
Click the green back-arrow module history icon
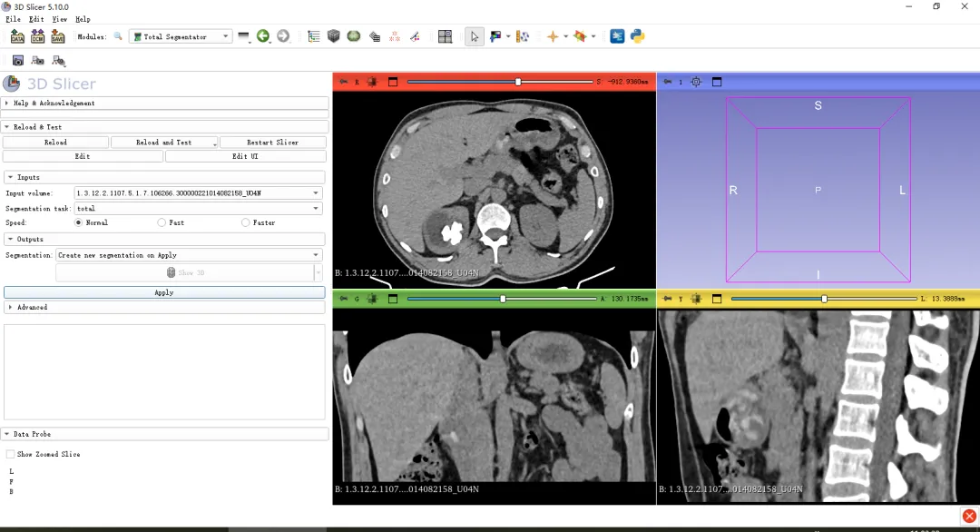click(x=263, y=36)
